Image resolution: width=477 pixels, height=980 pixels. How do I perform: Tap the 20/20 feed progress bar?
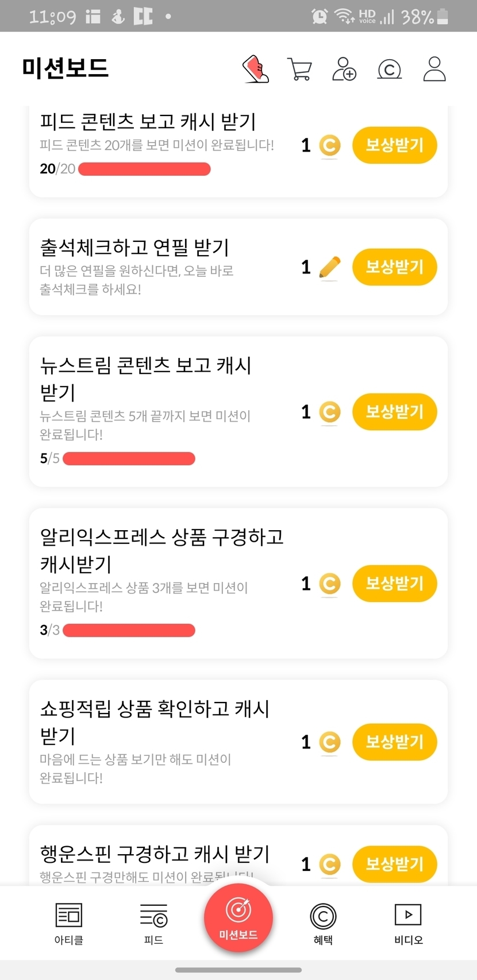[x=144, y=169]
